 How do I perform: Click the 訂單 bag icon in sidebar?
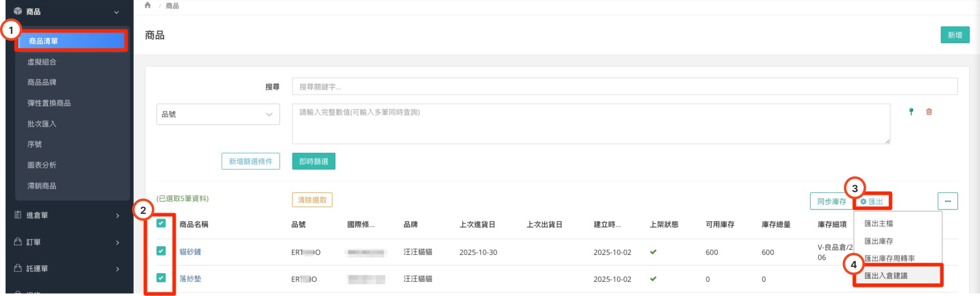(18, 242)
